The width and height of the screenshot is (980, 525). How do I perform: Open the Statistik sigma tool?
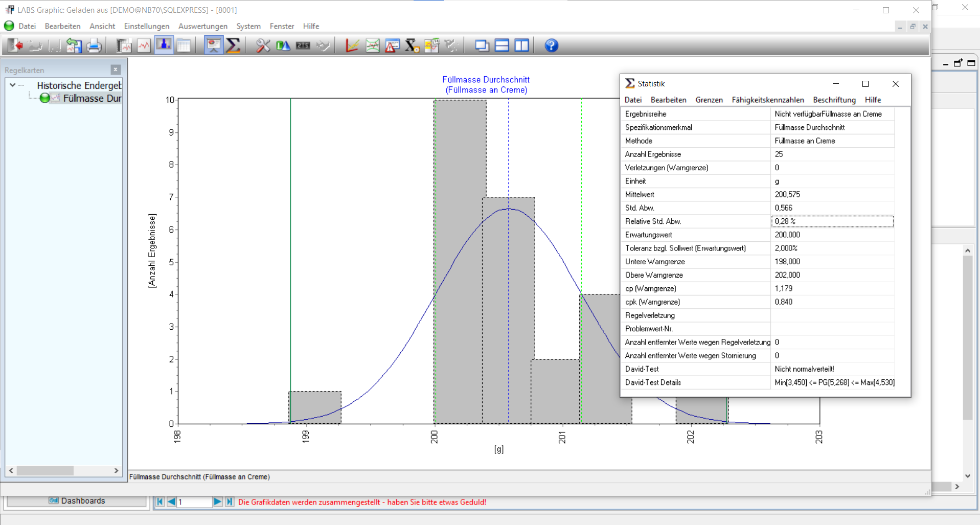233,46
